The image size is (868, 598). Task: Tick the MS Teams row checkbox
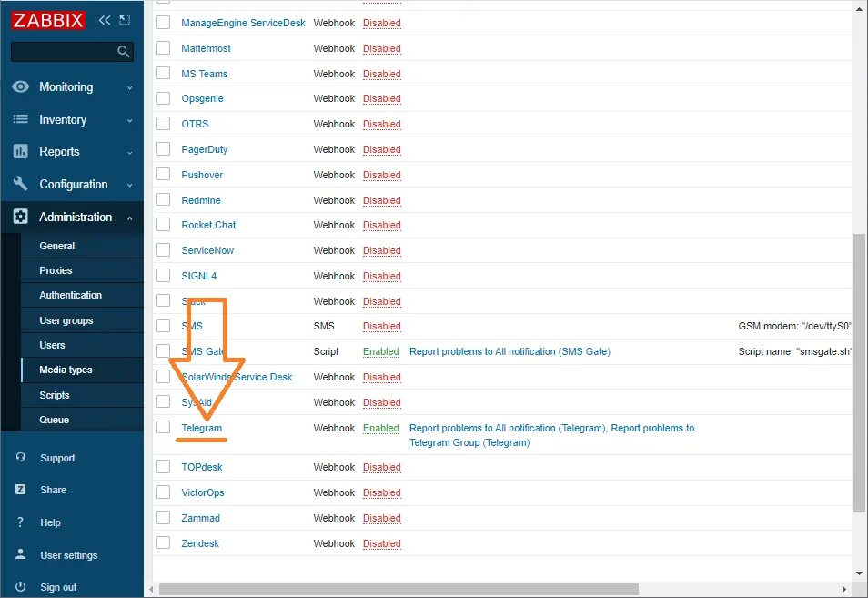click(x=163, y=73)
